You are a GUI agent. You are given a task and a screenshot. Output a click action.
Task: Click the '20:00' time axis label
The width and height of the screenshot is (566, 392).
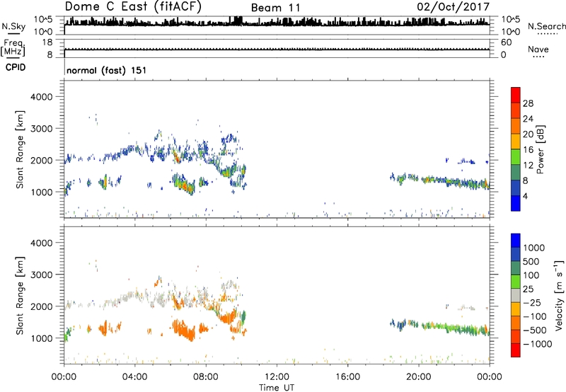[419, 377]
